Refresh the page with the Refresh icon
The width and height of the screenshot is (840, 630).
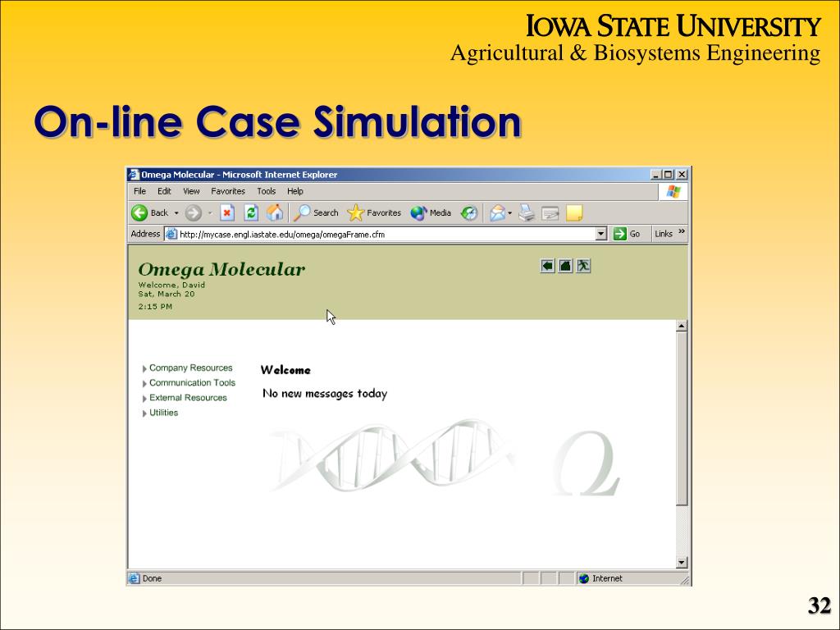pyautogui.click(x=251, y=212)
